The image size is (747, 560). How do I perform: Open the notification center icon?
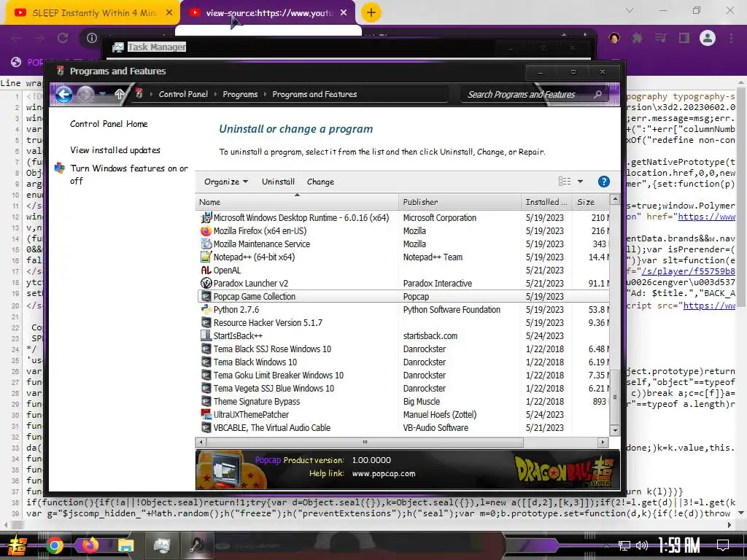[723, 545]
